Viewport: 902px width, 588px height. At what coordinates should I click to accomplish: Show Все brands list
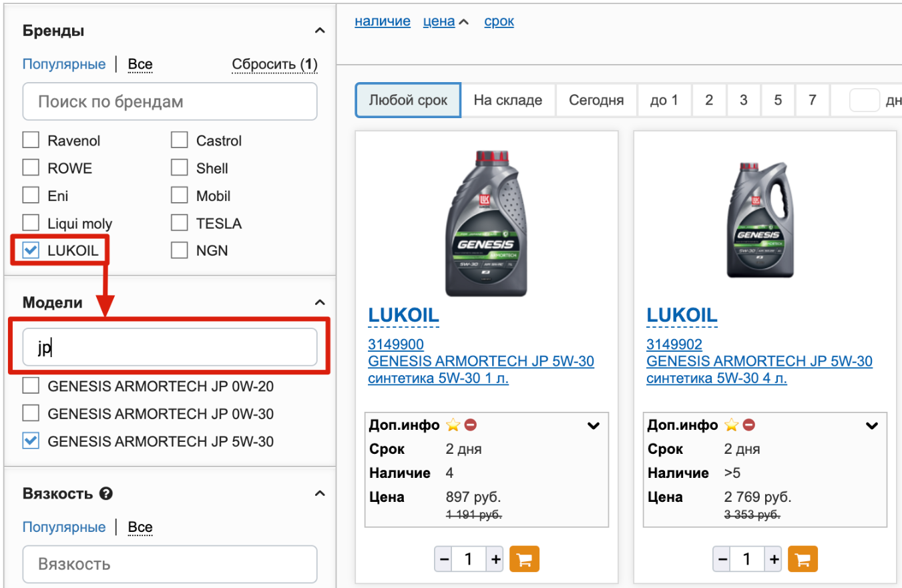[140, 64]
